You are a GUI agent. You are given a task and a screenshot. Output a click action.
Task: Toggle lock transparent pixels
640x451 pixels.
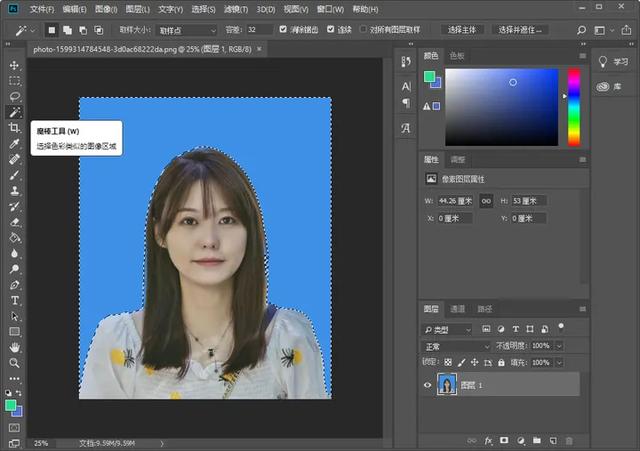coord(448,362)
